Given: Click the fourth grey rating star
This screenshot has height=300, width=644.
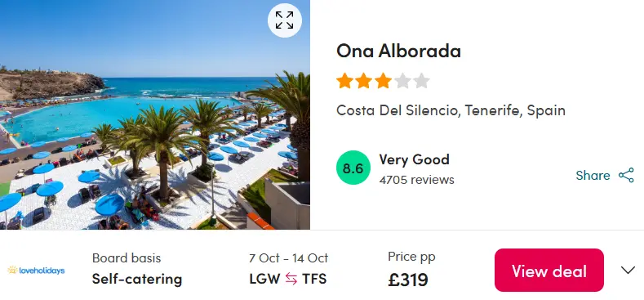Looking at the screenshot, I should point(402,81).
